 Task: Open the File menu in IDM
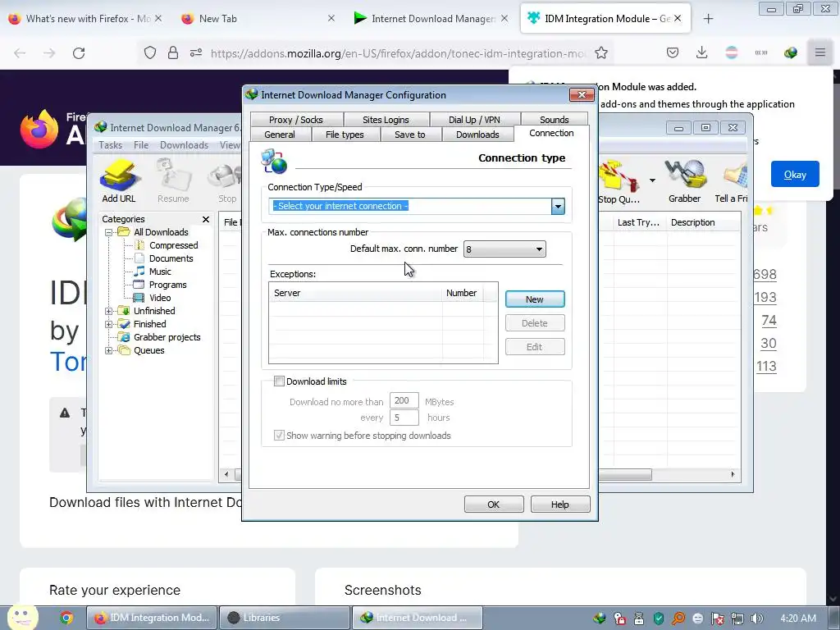(141, 145)
